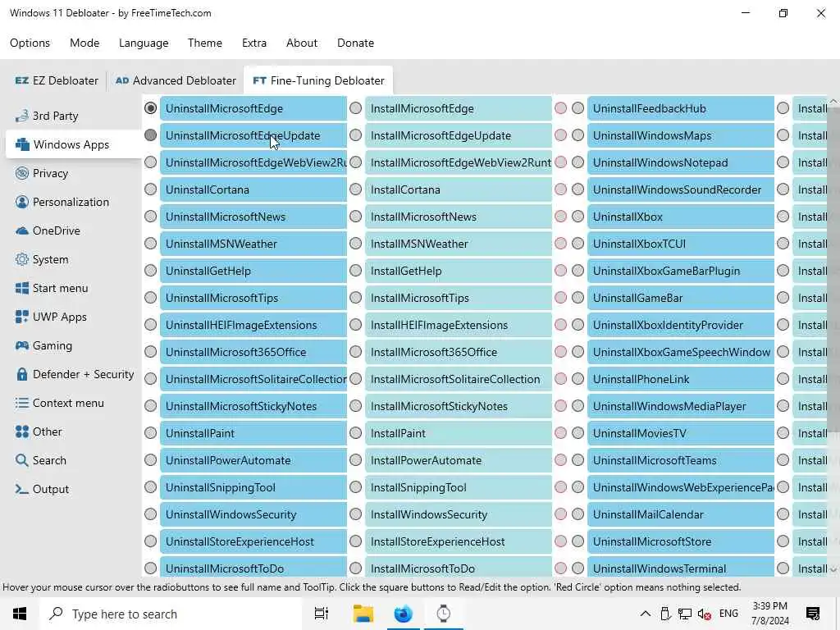Choose the red circle beside InstallMicrosoftEdge
The image size is (840, 630).
561,108
